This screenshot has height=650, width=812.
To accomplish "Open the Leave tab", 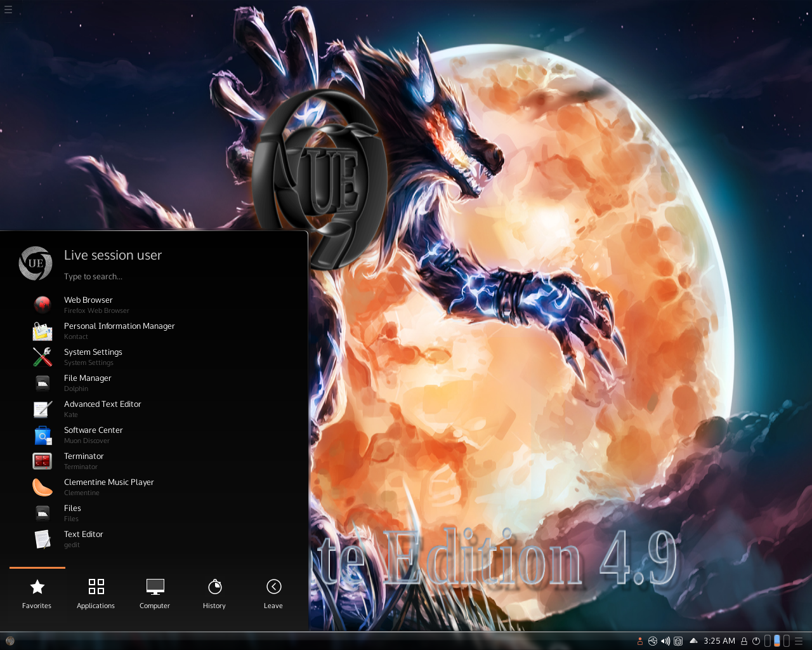I will pyautogui.click(x=273, y=594).
